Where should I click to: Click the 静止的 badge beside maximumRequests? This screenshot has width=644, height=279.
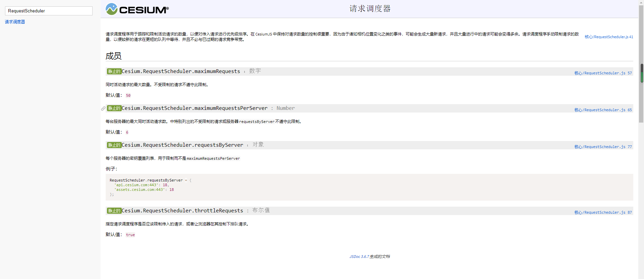tap(114, 71)
